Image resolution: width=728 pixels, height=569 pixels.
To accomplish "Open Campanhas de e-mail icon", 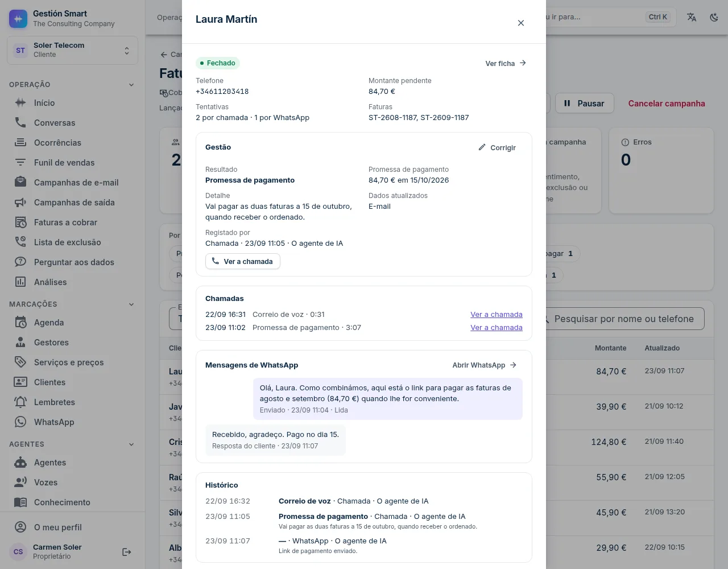I will click(20, 183).
